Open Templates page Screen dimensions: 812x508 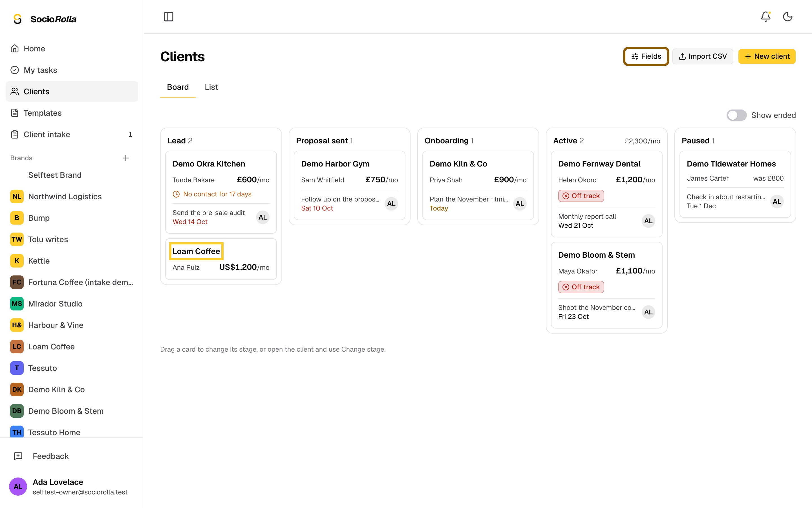tap(72, 113)
